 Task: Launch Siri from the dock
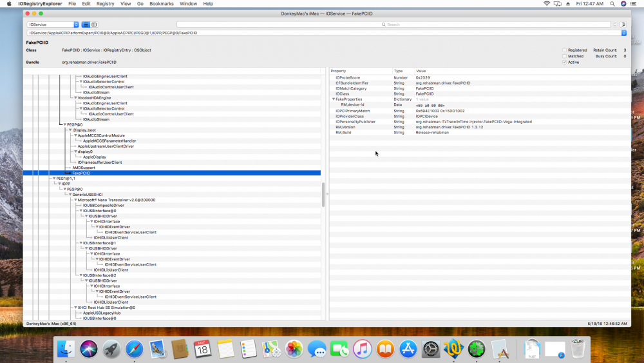click(x=89, y=349)
